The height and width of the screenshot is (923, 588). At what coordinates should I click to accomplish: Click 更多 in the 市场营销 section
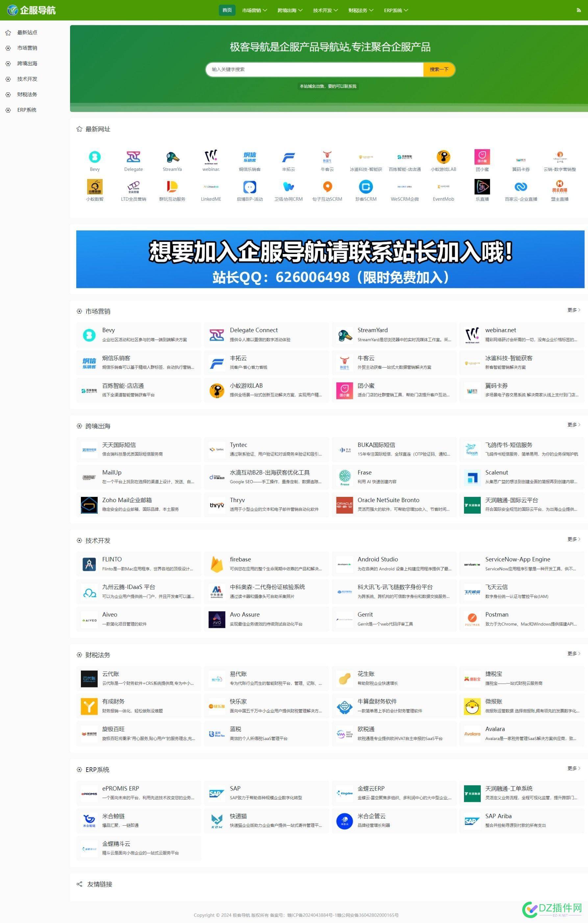[574, 310]
